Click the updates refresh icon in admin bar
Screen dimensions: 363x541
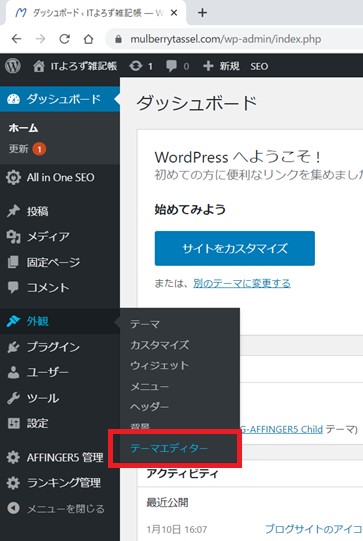[136, 66]
